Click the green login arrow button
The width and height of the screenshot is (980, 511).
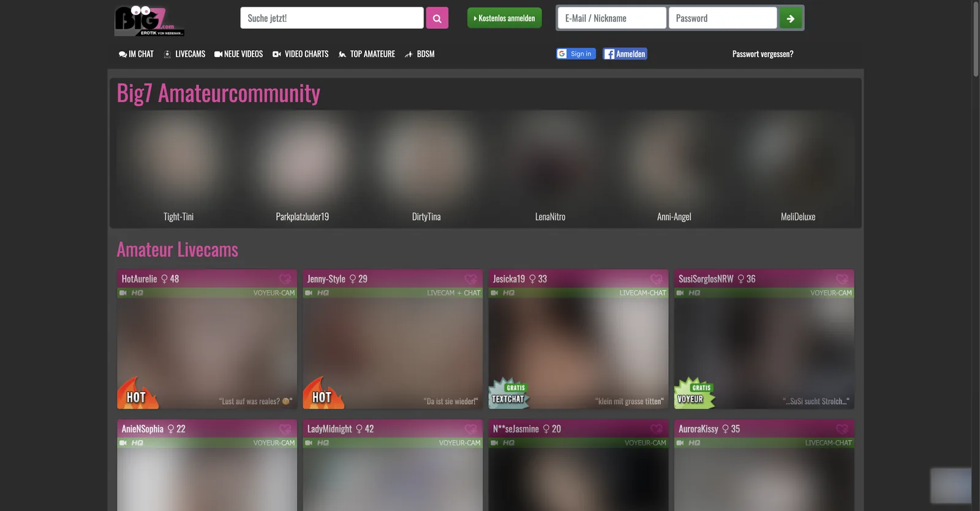click(x=790, y=18)
